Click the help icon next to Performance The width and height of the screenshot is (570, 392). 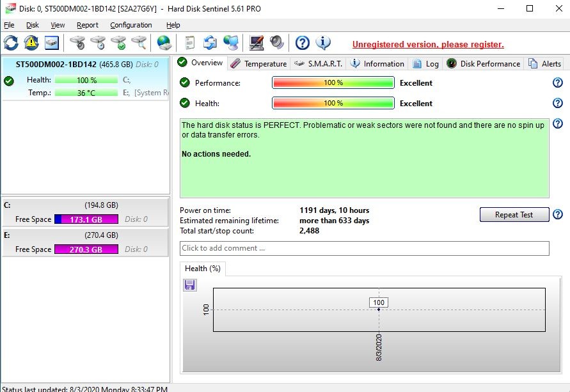[557, 82]
